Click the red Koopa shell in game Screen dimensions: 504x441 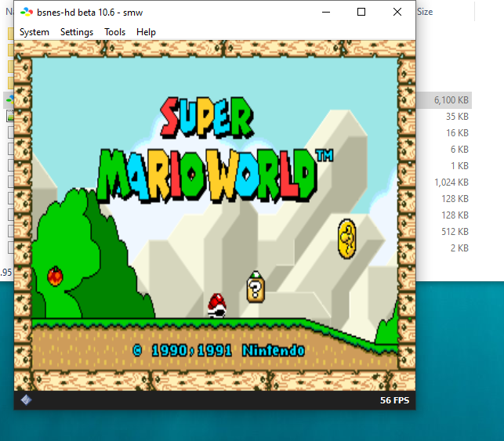tap(216, 305)
